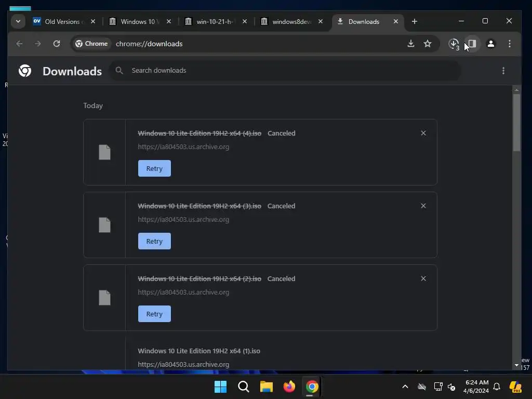This screenshot has height=399, width=532.
Task: Open the Windows Start menu
Action: 220,387
